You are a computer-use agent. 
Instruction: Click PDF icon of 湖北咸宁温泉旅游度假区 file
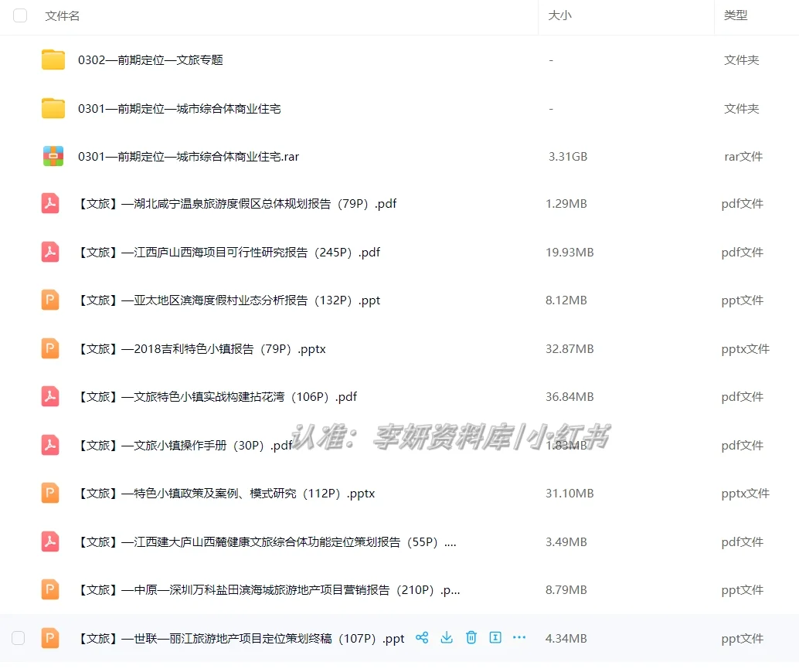point(50,203)
